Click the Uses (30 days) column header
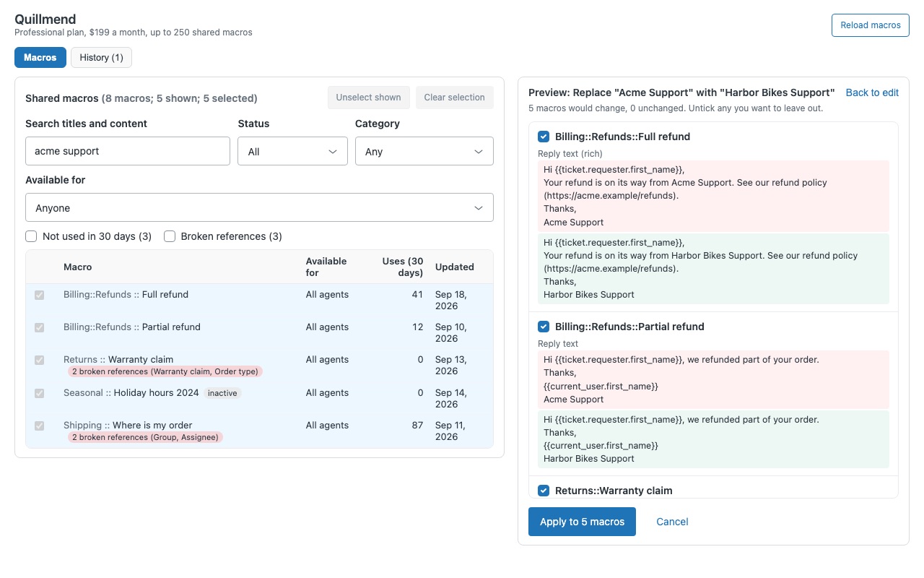This screenshot has height=578, width=924. 403,267
